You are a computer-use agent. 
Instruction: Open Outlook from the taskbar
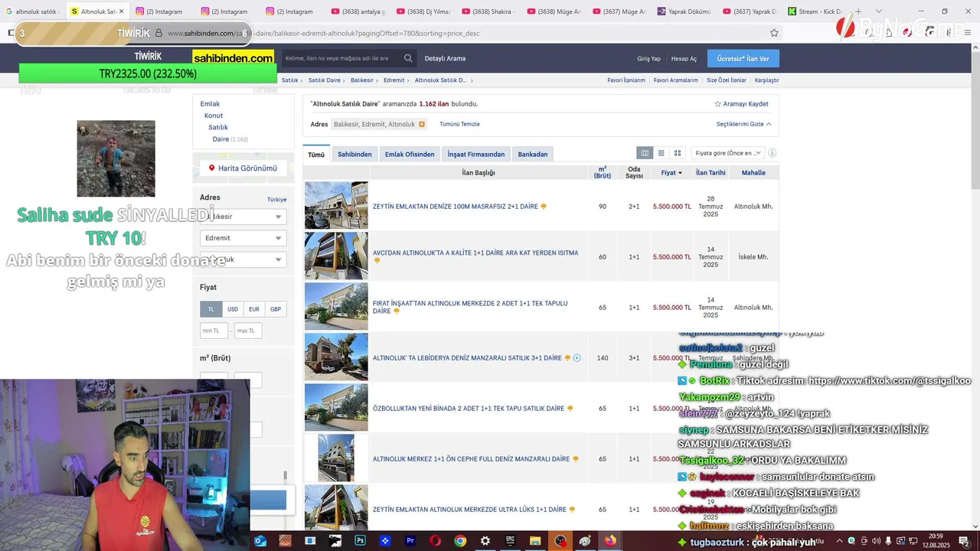(x=260, y=541)
